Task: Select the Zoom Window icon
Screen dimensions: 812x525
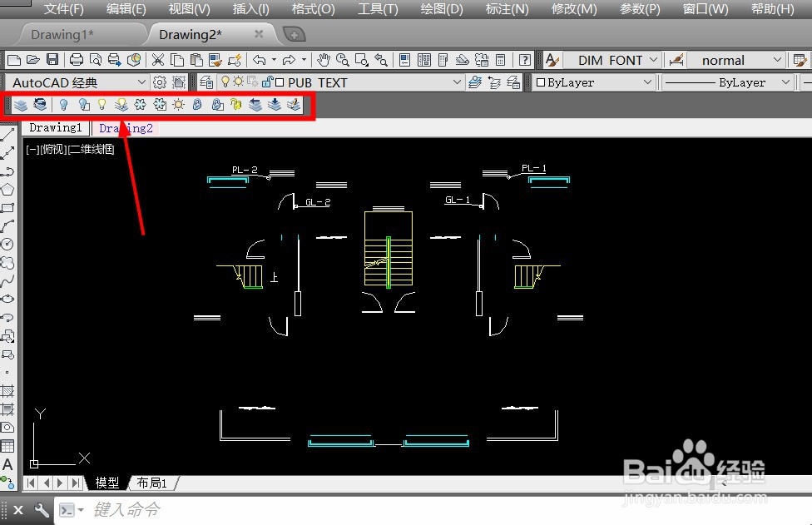Action: pos(361,60)
